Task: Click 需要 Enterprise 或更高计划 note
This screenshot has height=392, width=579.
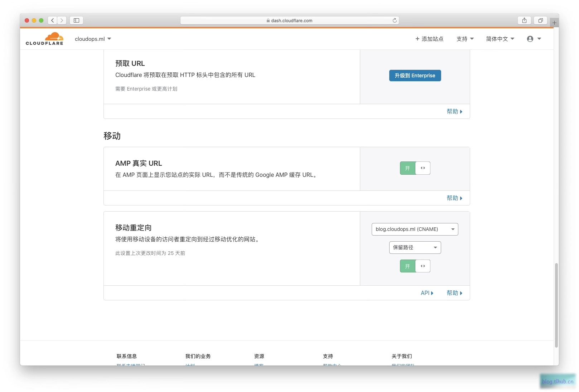Action: tap(146, 89)
